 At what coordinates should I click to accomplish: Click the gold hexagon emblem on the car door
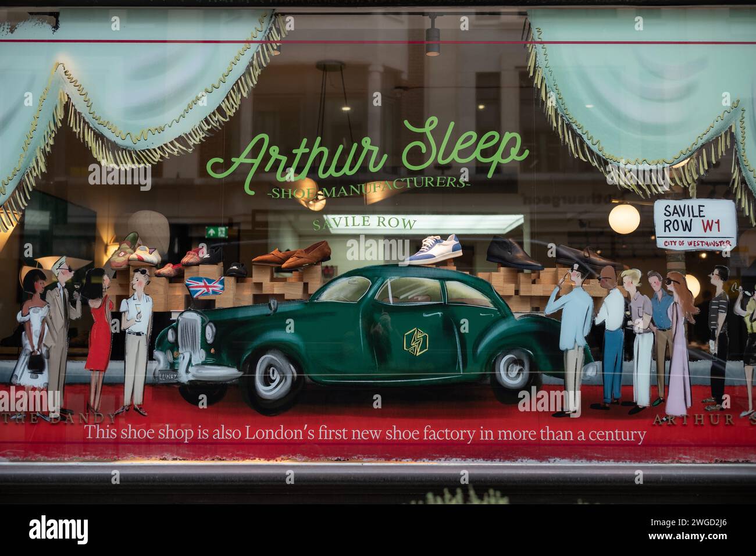click(416, 341)
